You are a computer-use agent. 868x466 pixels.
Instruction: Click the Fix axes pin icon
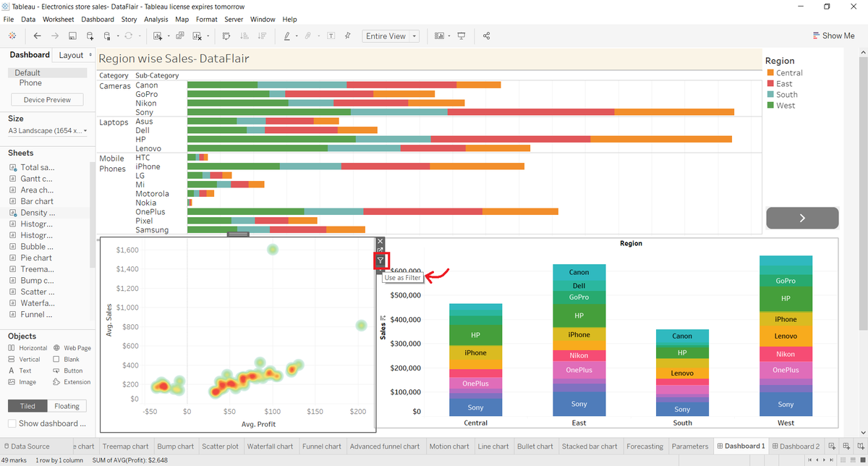tap(348, 35)
